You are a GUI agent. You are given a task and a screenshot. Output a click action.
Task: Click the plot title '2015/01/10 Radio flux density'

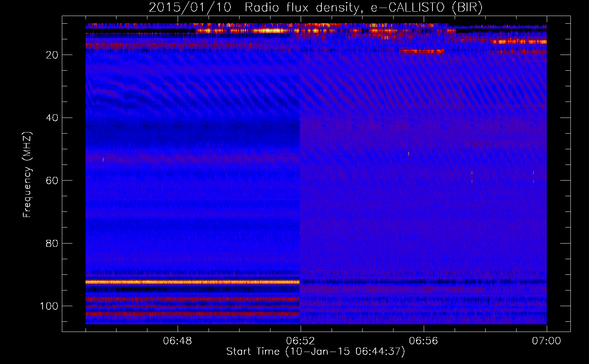tap(316, 8)
